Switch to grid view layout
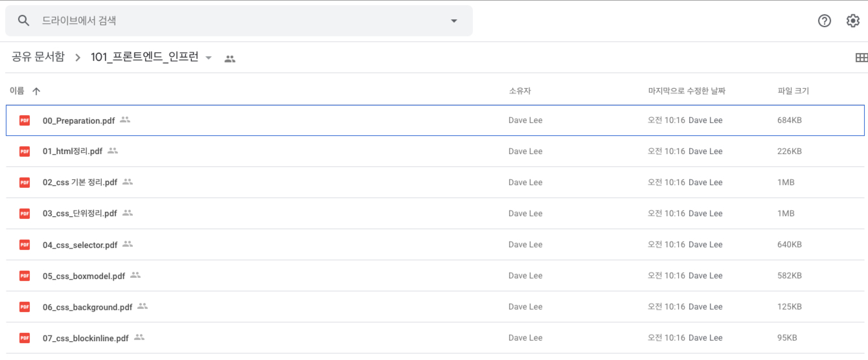The width and height of the screenshot is (868, 360). pyautogui.click(x=861, y=58)
